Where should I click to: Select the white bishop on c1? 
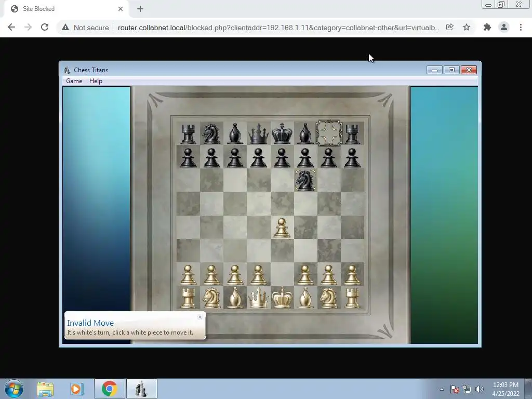coord(235,298)
